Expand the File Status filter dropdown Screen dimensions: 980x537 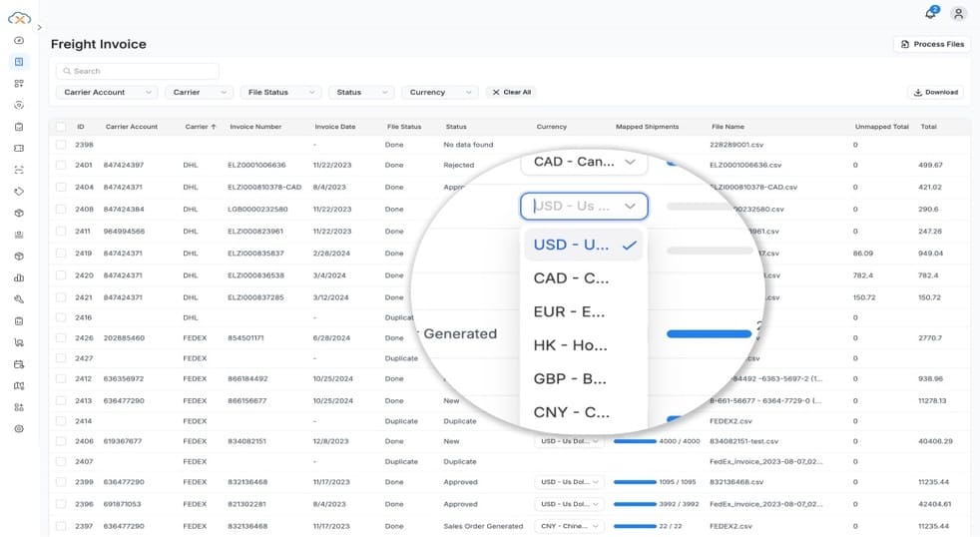[279, 92]
